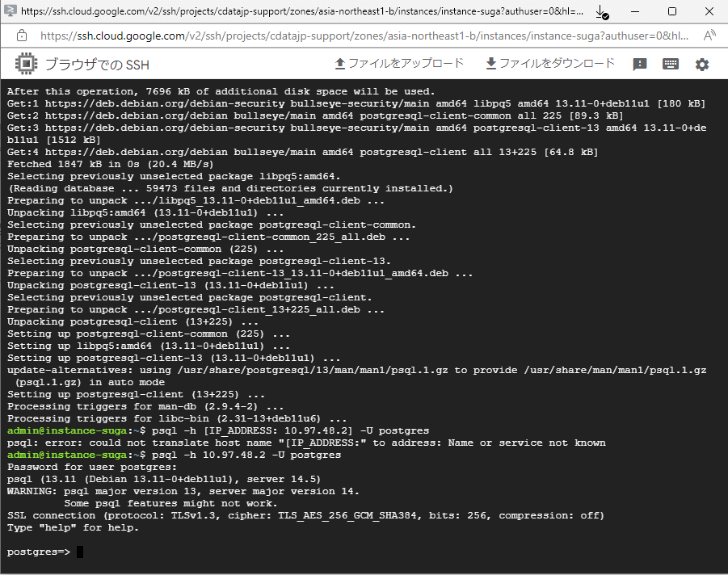Open the settings gear in the SSH toolbar
The height and width of the screenshot is (575, 728).
[x=701, y=64]
